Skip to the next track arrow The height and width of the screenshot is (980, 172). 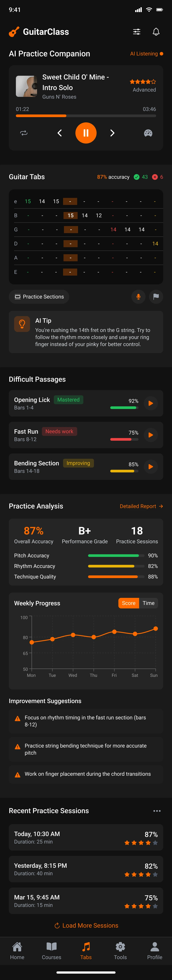pos(112,133)
